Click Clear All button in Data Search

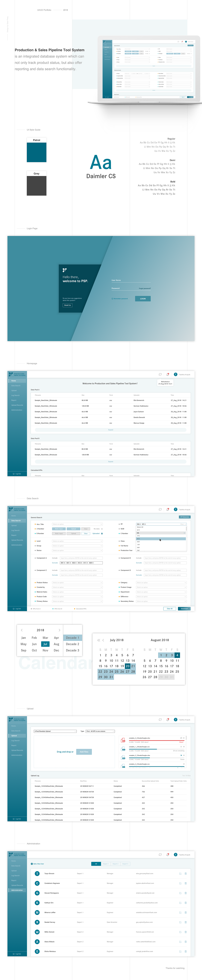(x=170, y=608)
